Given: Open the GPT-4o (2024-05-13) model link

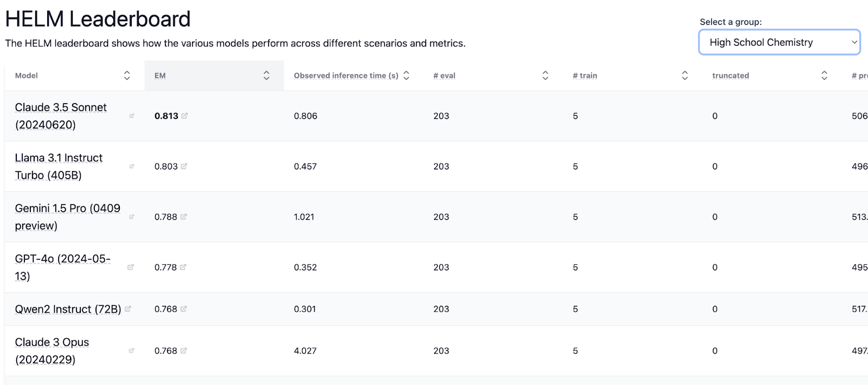Looking at the screenshot, I should 62,268.
